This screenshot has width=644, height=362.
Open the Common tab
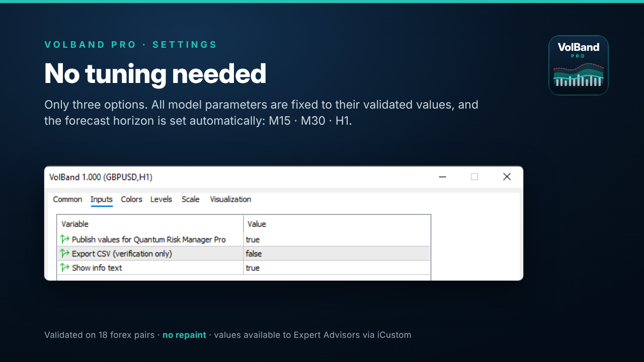click(67, 200)
